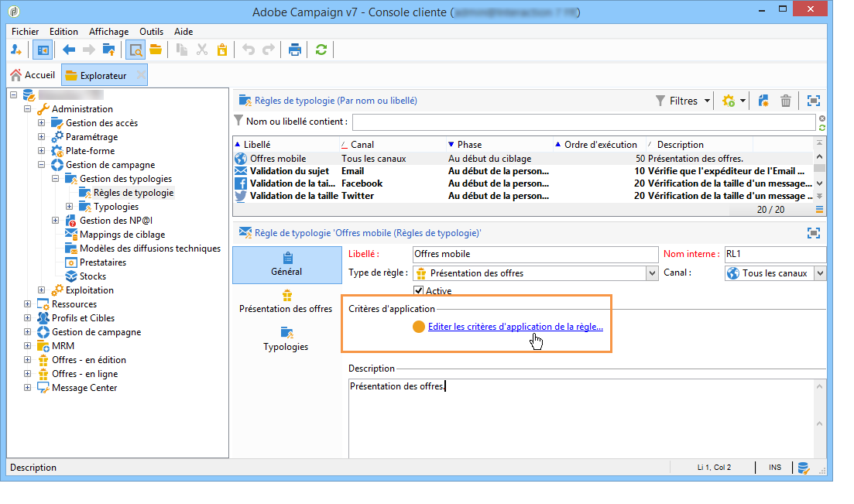854x504 pixels.
Task: Expand the Gestion des NP@I node
Action: [x=55, y=220]
